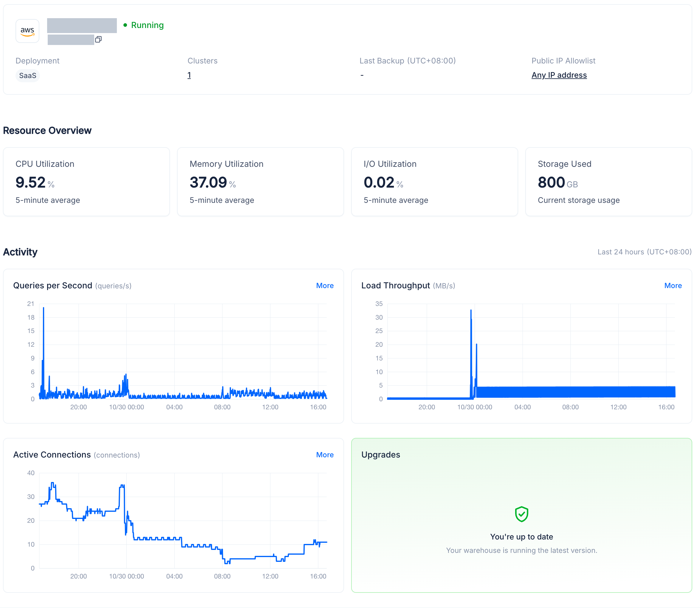
Task: Click the Deployment label
Action: pyautogui.click(x=37, y=61)
